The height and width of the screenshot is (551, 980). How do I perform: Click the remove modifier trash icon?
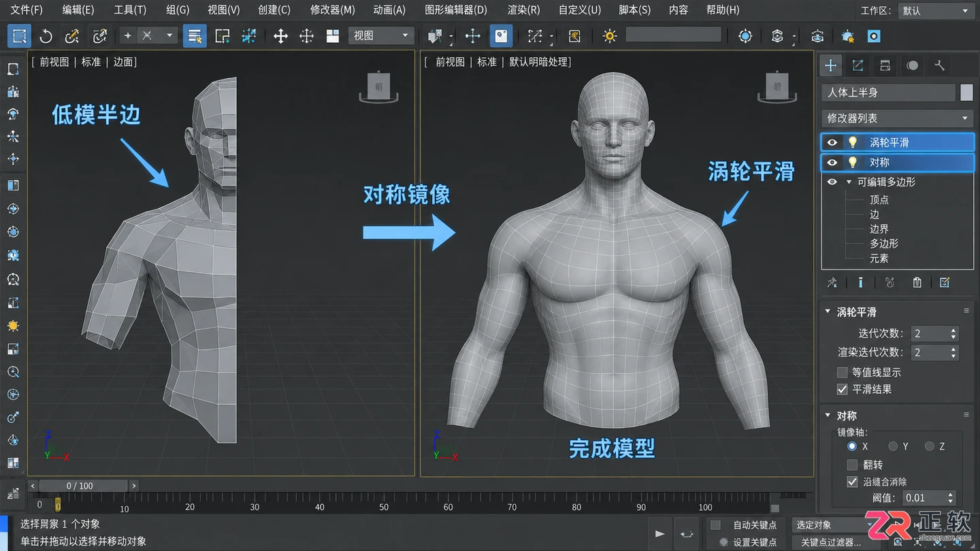click(x=917, y=282)
